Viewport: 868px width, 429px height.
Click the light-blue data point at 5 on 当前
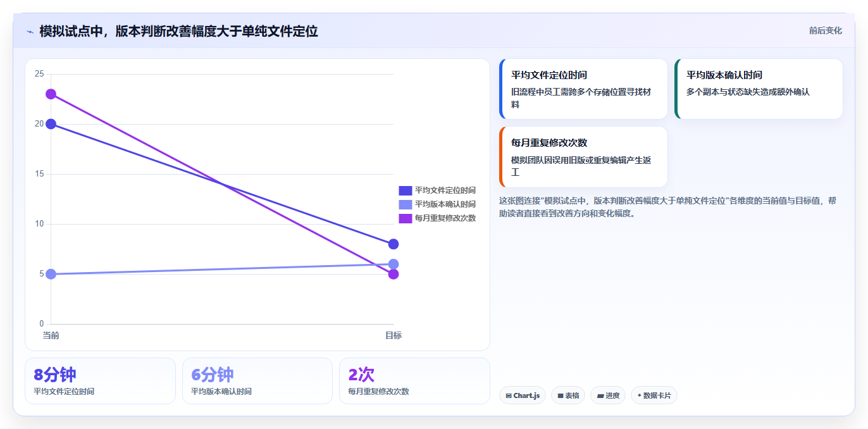click(51, 274)
